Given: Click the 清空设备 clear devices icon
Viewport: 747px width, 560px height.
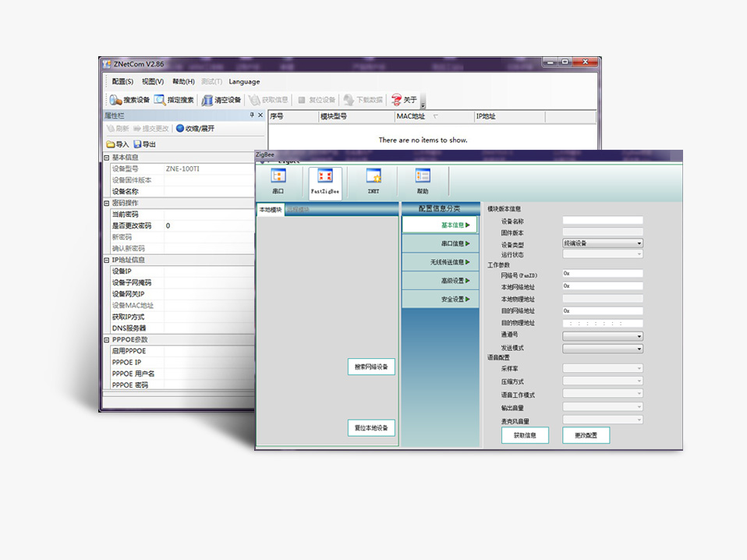Looking at the screenshot, I should pyautogui.click(x=207, y=100).
